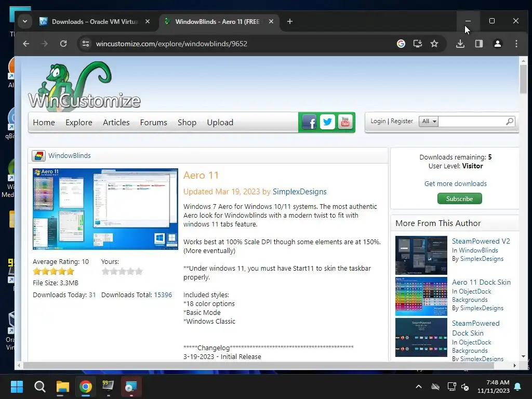The image size is (532, 399).
Task: Click the Get more downloads link
Action: pos(456,183)
